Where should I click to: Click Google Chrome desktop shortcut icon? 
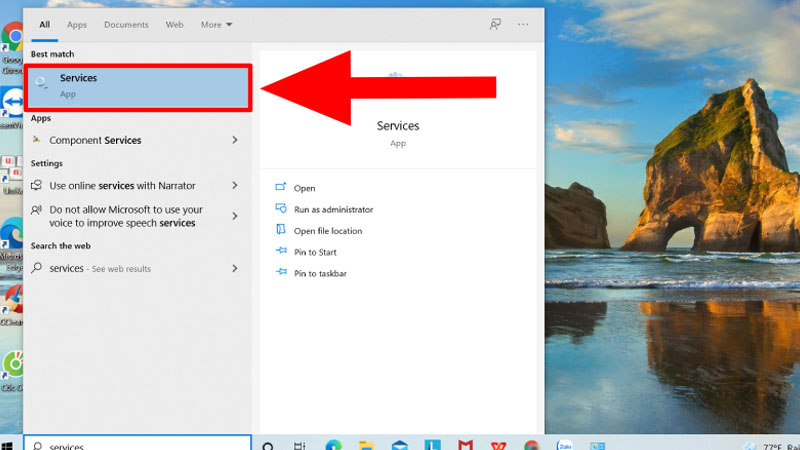tap(12, 40)
